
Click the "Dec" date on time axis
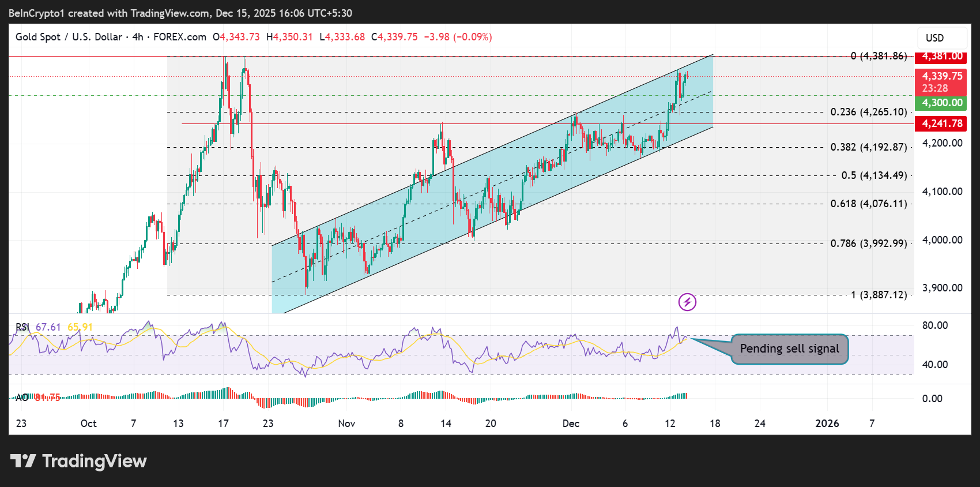[571, 424]
